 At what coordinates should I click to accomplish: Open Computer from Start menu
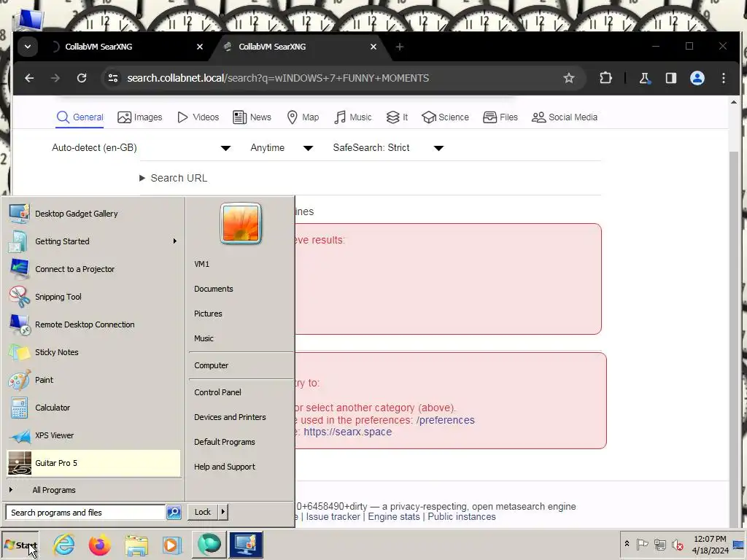pyautogui.click(x=211, y=365)
